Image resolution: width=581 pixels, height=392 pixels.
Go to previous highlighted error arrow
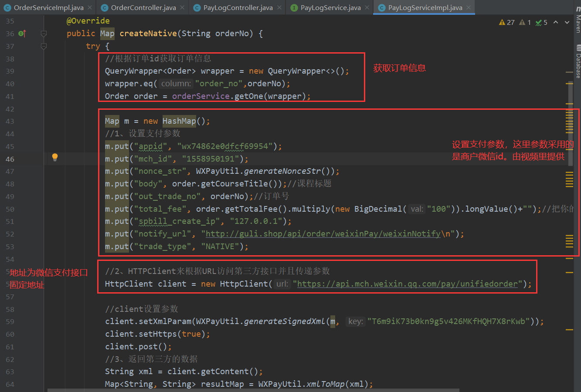556,22
